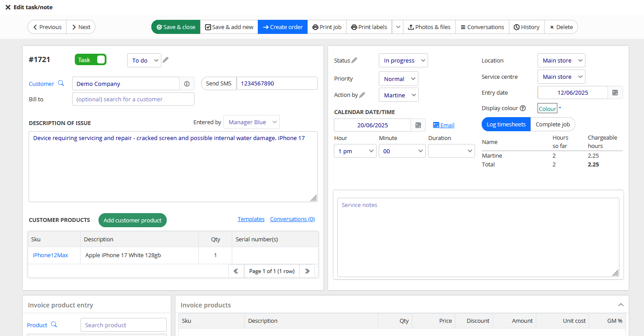Click Add customer product button
644x336 pixels.
[132, 220]
